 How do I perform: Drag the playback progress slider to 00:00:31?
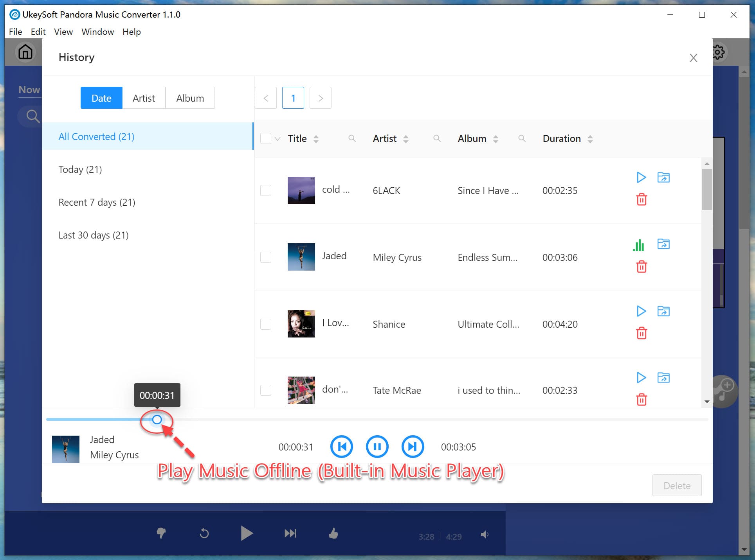coord(157,419)
